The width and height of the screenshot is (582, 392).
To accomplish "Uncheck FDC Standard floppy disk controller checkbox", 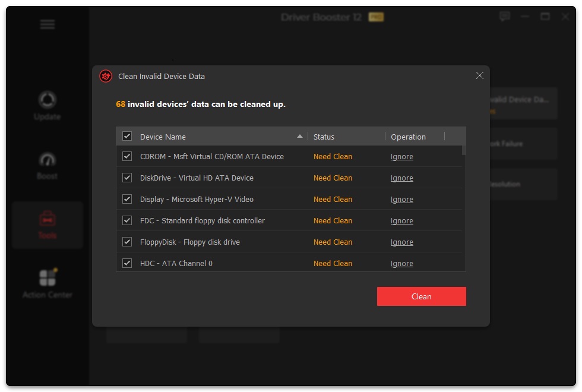I will (127, 220).
